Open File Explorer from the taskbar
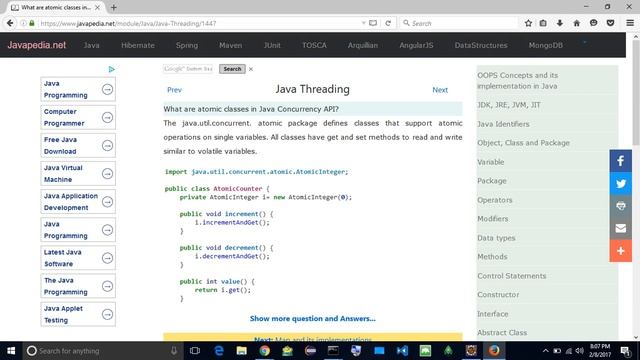The image size is (640, 360). (x=242, y=351)
